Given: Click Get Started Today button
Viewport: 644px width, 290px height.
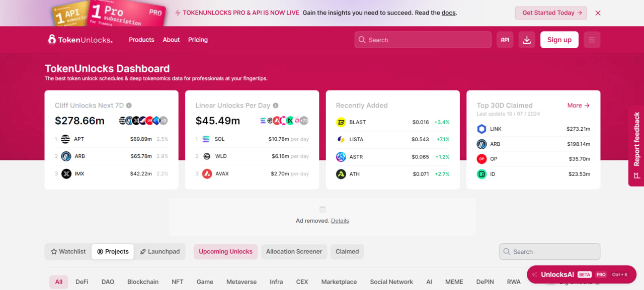Looking at the screenshot, I should coord(551,13).
